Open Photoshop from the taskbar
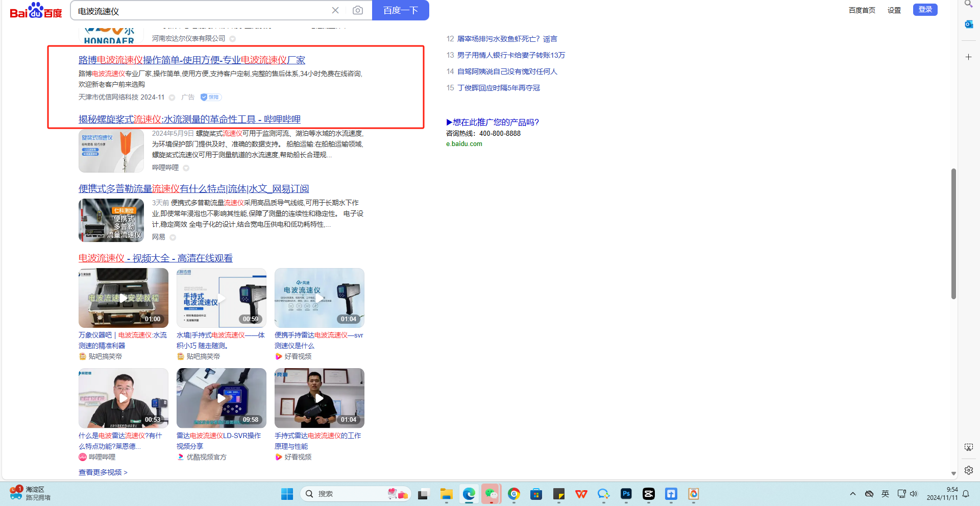980x506 pixels. click(x=626, y=494)
